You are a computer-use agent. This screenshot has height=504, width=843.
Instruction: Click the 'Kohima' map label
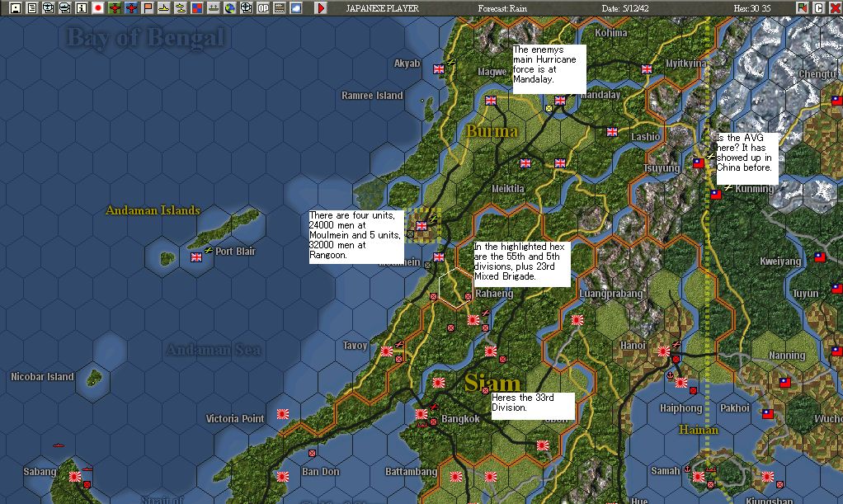(x=610, y=33)
